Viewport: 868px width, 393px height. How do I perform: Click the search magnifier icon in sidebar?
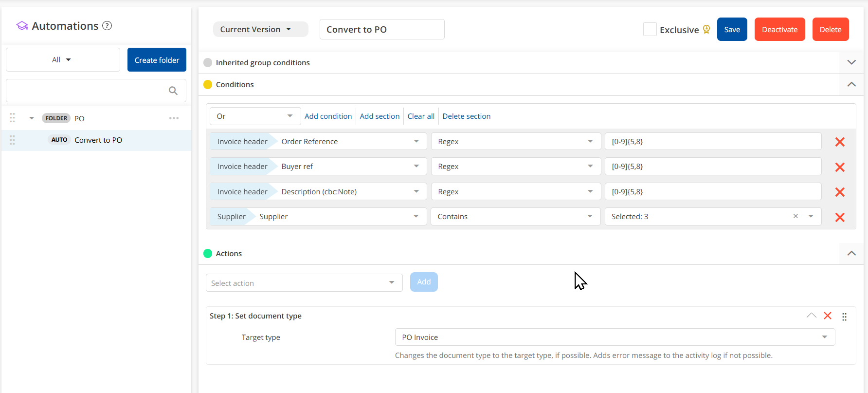173,91
